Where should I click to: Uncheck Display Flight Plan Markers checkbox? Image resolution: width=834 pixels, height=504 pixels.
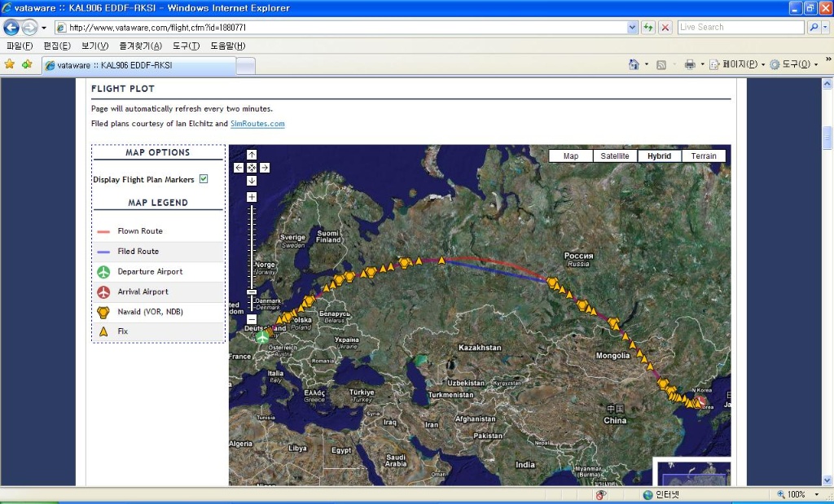pyautogui.click(x=204, y=179)
